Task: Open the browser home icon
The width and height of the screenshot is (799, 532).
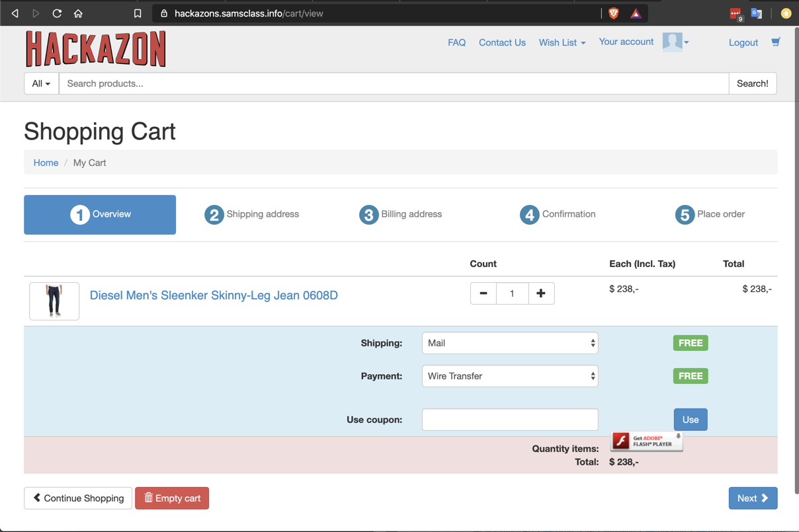Action: pyautogui.click(x=78, y=13)
